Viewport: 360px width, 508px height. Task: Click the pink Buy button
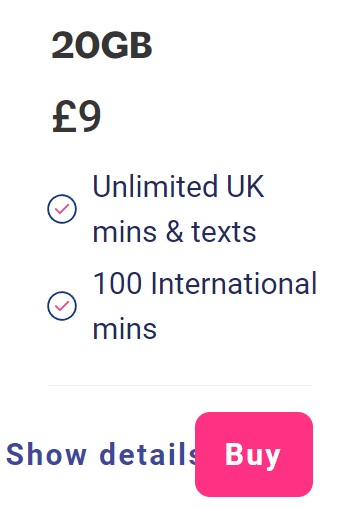point(254,454)
